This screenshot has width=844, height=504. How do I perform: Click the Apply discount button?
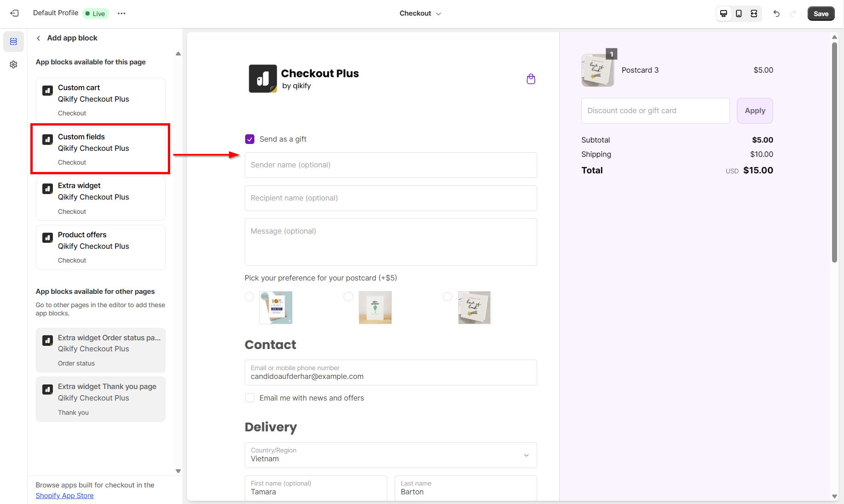pyautogui.click(x=755, y=111)
